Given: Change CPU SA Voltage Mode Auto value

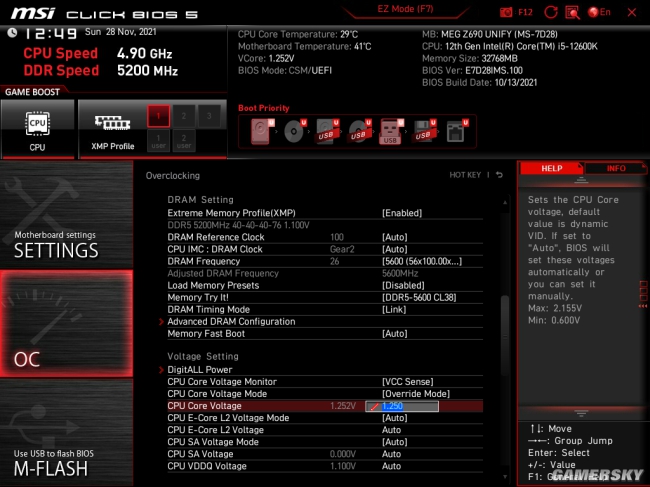Looking at the screenshot, I should (395, 442).
